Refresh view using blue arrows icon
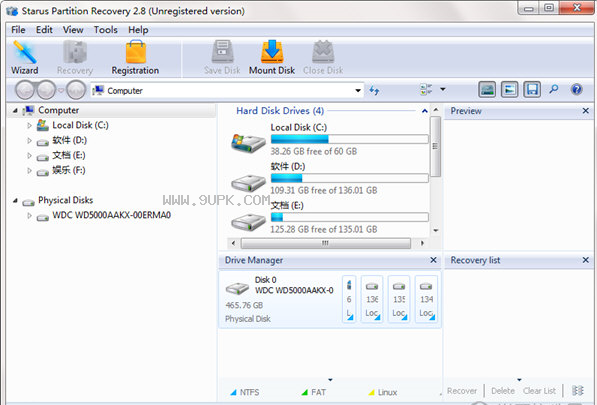 (x=374, y=90)
